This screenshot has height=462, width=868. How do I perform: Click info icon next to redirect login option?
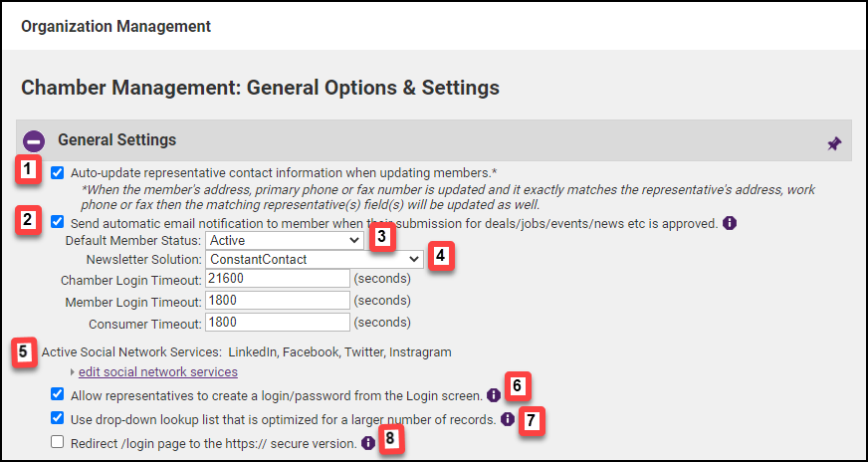(x=367, y=443)
